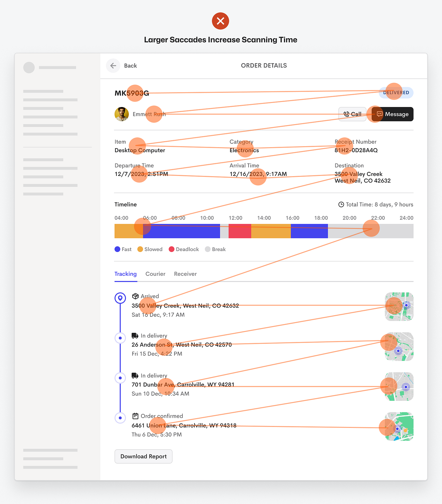Switch to the Courier tab
Image resolution: width=442 pixels, height=504 pixels.
point(155,274)
